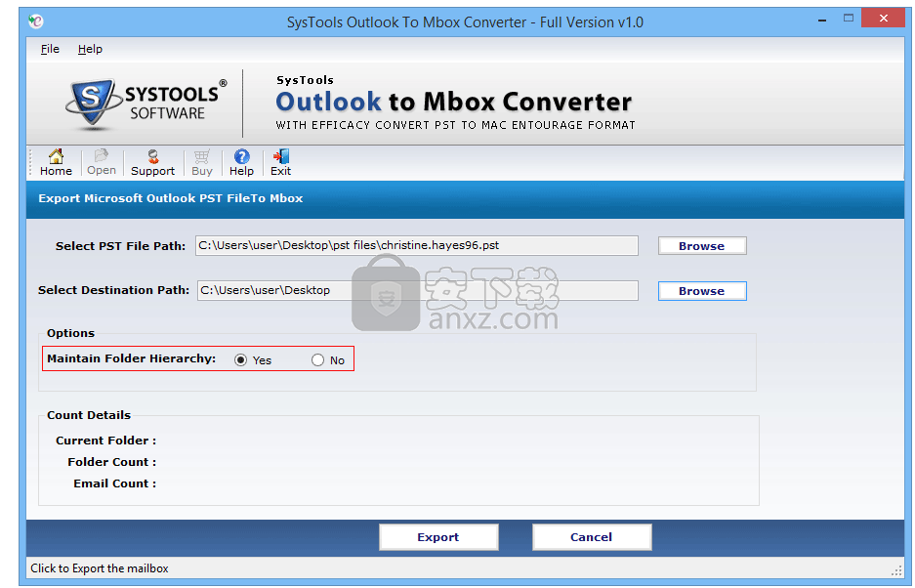Image resolution: width=915 pixels, height=588 pixels.
Task: Browse for the PST file path
Action: [x=702, y=246]
